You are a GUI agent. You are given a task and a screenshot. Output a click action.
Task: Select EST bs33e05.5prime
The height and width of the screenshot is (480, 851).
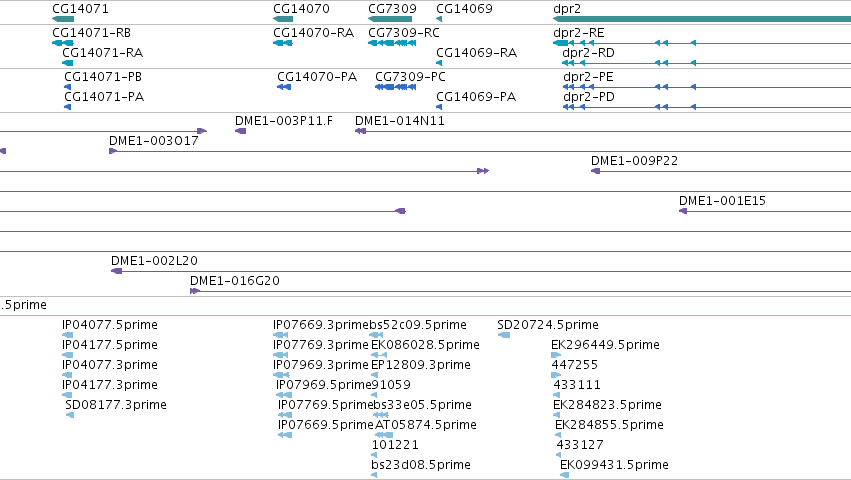tap(422, 406)
